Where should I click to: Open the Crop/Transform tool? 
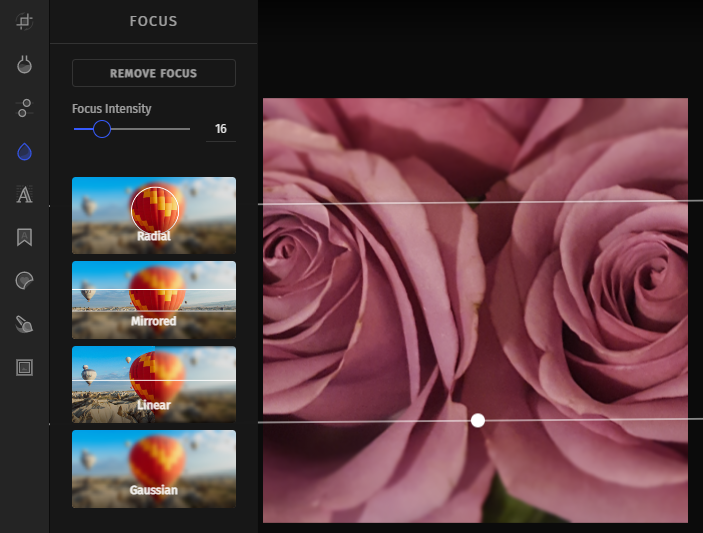[x=24, y=21]
